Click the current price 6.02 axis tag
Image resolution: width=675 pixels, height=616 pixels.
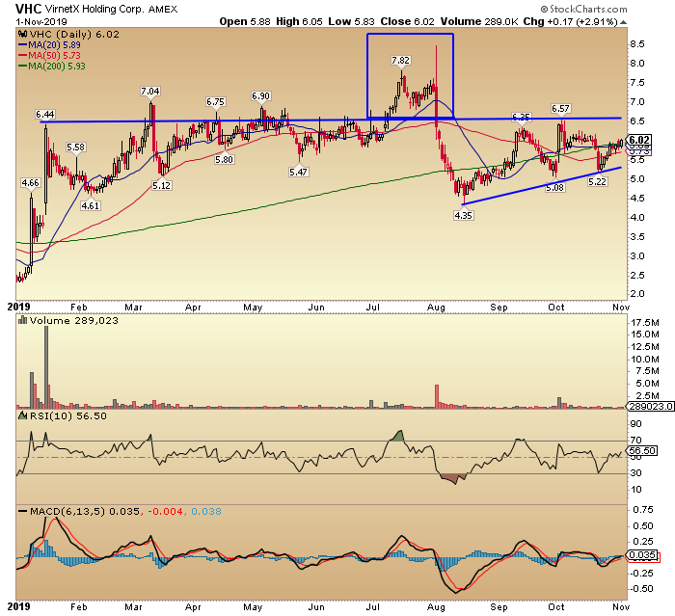pos(638,140)
